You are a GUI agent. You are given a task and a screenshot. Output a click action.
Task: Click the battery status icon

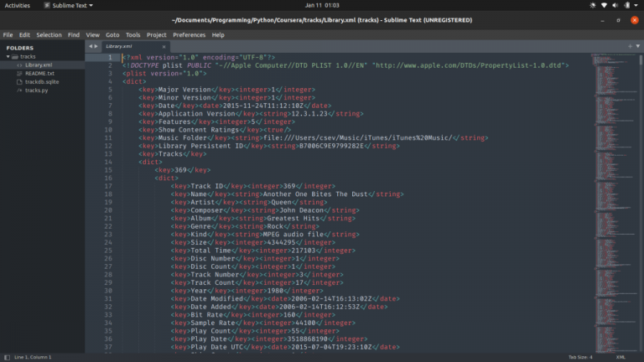[626, 5]
